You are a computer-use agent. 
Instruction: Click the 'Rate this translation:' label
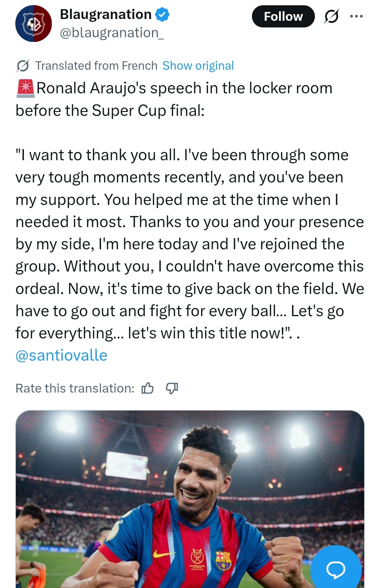point(75,388)
